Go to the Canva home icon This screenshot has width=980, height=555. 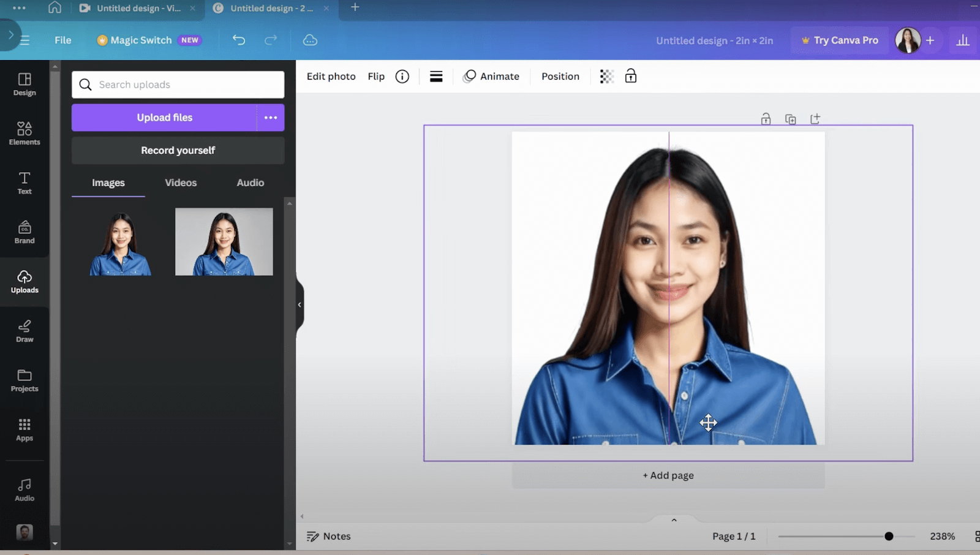55,7
